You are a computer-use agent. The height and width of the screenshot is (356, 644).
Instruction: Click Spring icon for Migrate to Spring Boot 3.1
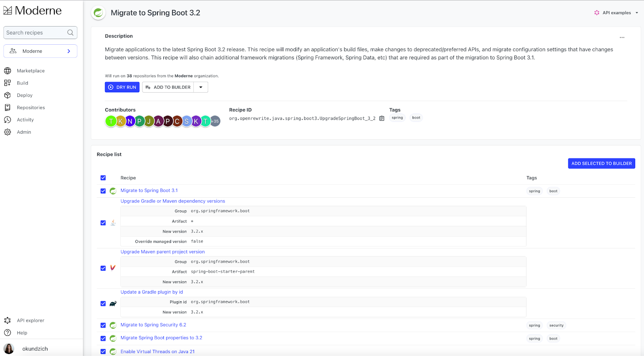point(113,191)
